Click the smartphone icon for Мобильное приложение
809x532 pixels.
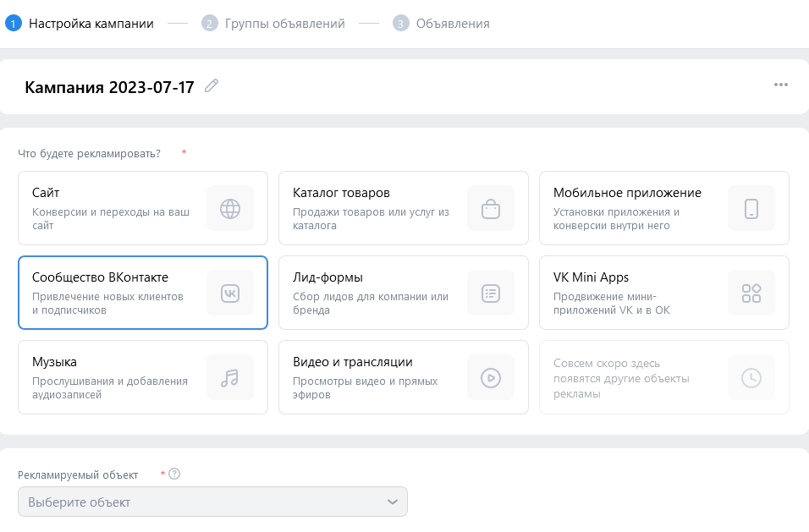pos(751,208)
